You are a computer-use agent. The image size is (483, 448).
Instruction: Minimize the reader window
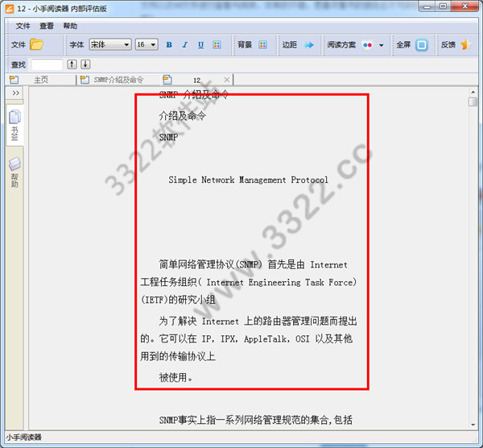427,6
